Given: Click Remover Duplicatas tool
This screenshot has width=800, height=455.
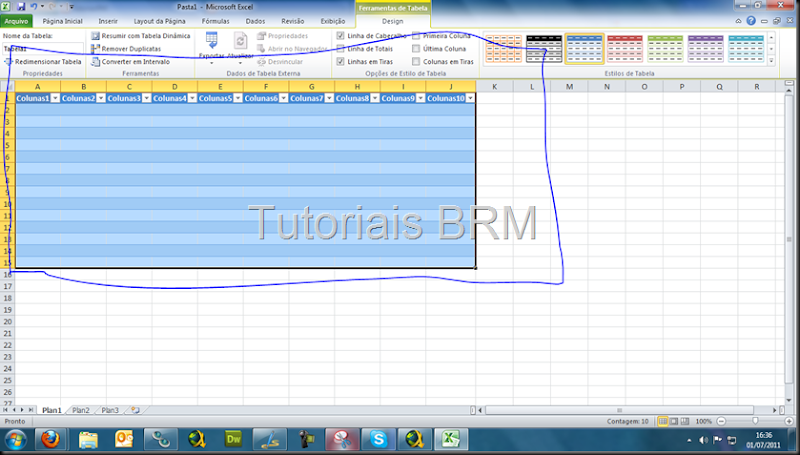Looking at the screenshot, I should pyautogui.click(x=126, y=48).
